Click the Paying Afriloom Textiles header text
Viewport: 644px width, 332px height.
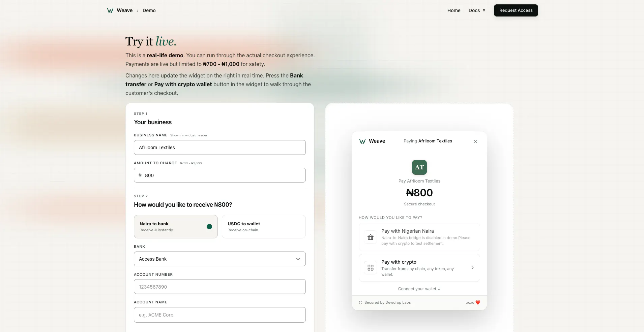pos(428,141)
